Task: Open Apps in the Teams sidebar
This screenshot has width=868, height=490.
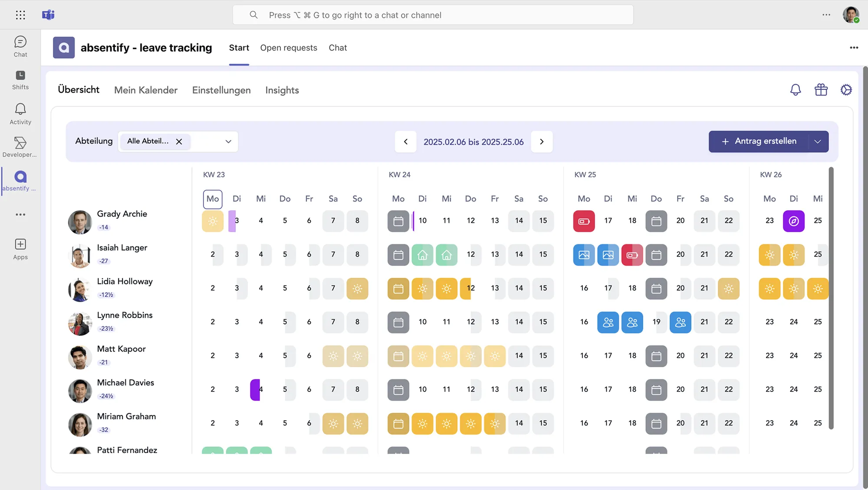Action: coord(20,249)
